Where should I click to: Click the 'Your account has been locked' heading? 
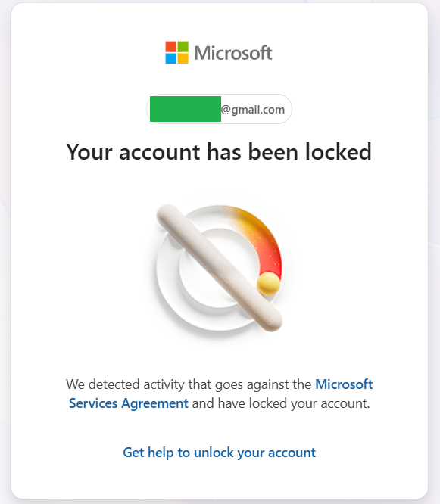(x=219, y=151)
